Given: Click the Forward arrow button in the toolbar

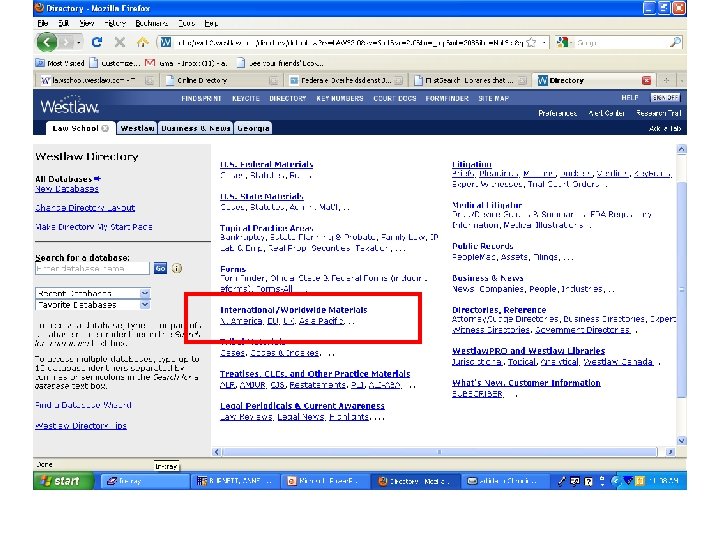Looking at the screenshot, I should coord(66,43).
